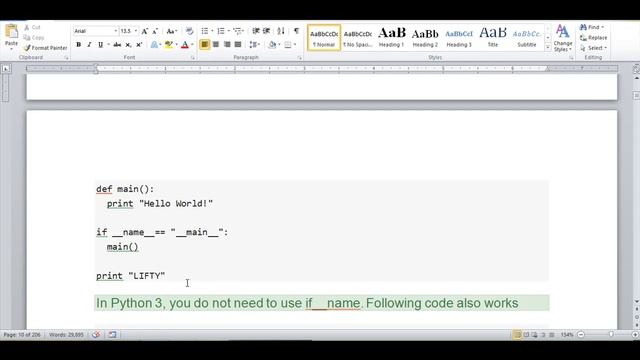Show paragraph marks with pilcrow icon
The image size is (640, 360).
click(296, 31)
